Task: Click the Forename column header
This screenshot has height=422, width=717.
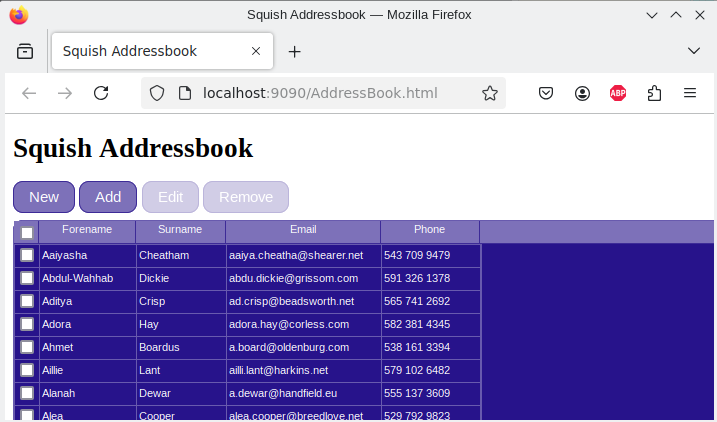Action: pos(87,232)
